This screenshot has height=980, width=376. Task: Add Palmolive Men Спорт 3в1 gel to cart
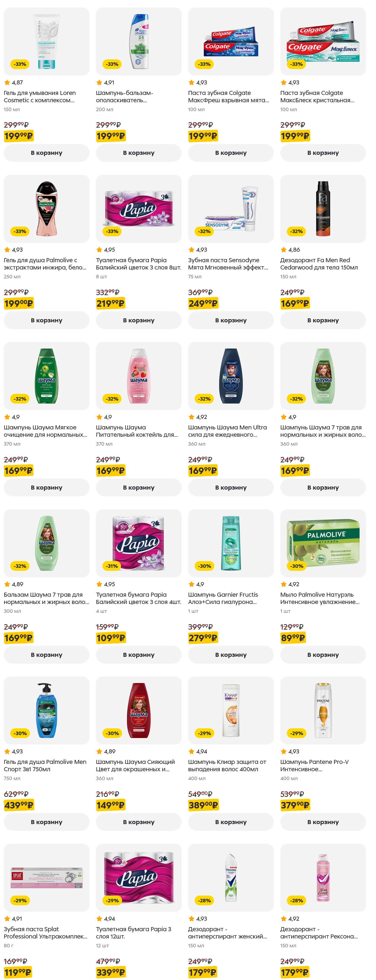point(46,822)
